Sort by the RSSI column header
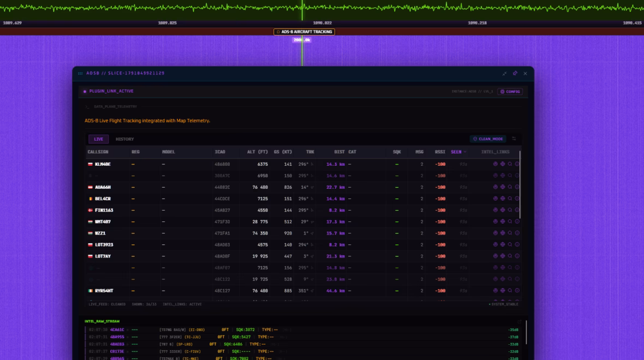 coord(440,152)
